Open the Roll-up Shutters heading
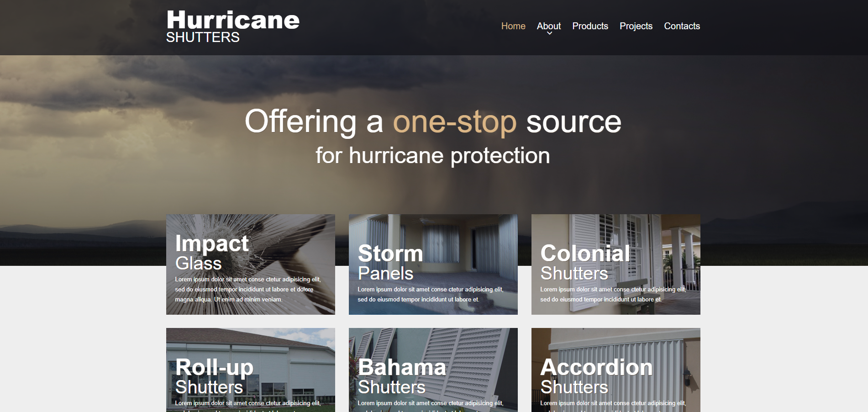The image size is (868, 412). point(214,376)
